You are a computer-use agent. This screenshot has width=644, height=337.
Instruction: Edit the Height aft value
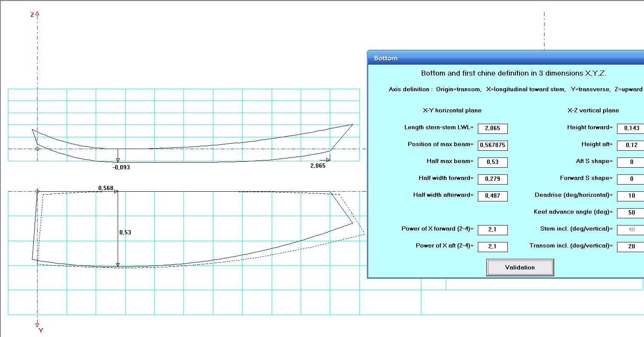click(631, 145)
